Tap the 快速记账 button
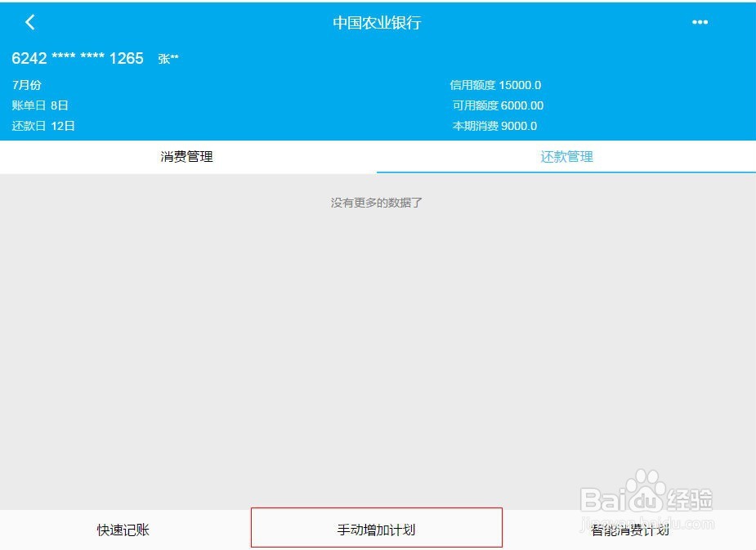 click(x=123, y=530)
